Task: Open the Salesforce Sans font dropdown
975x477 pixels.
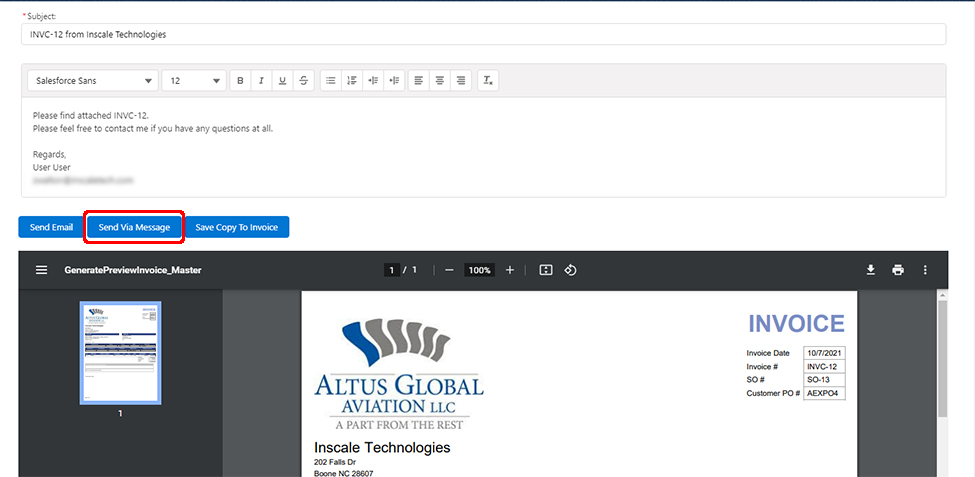Action: (x=93, y=81)
